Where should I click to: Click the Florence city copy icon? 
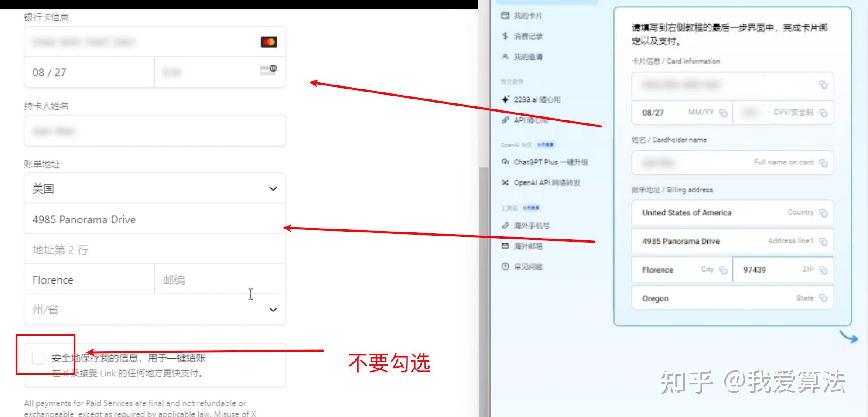click(724, 270)
